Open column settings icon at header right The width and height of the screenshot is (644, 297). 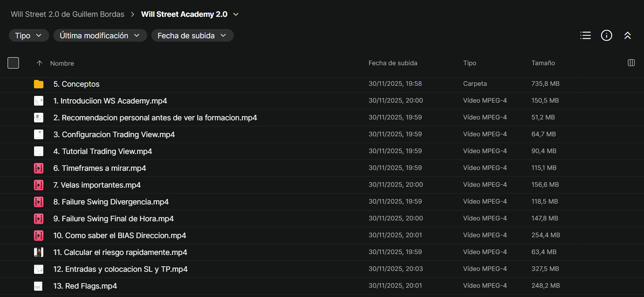pos(631,63)
